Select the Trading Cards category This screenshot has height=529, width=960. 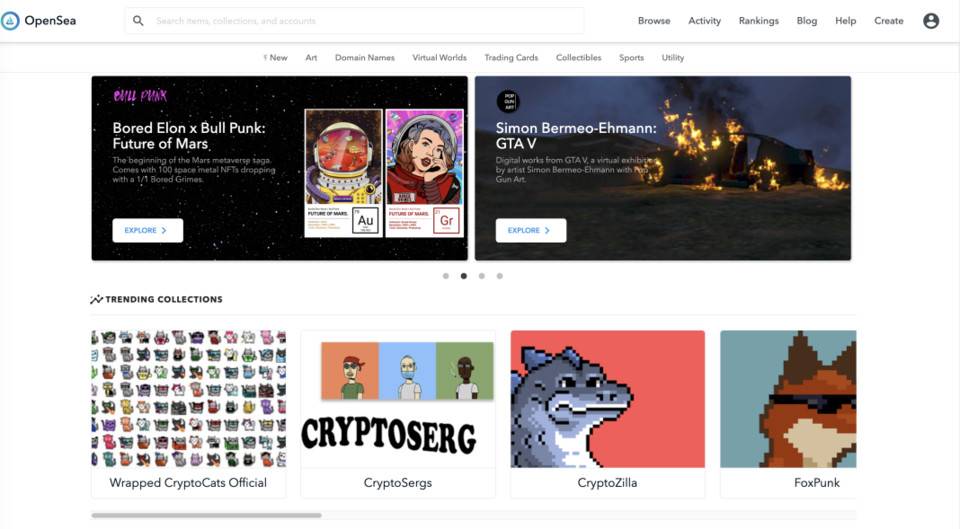point(511,58)
